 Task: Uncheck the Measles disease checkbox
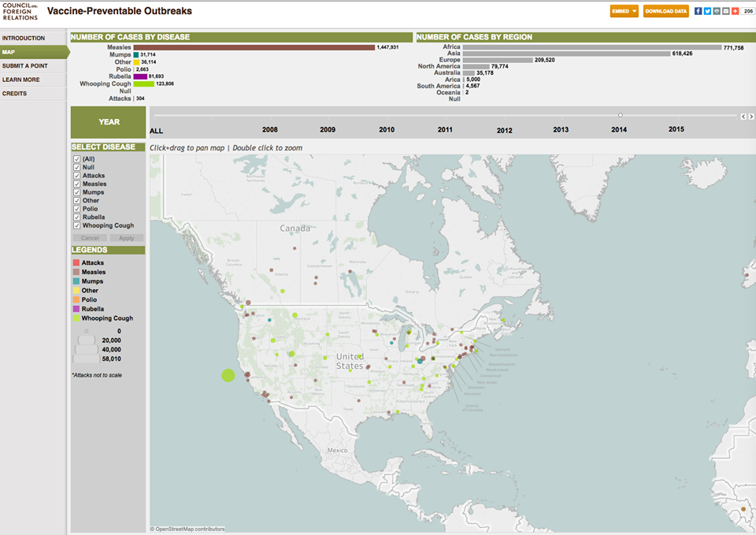(77, 184)
